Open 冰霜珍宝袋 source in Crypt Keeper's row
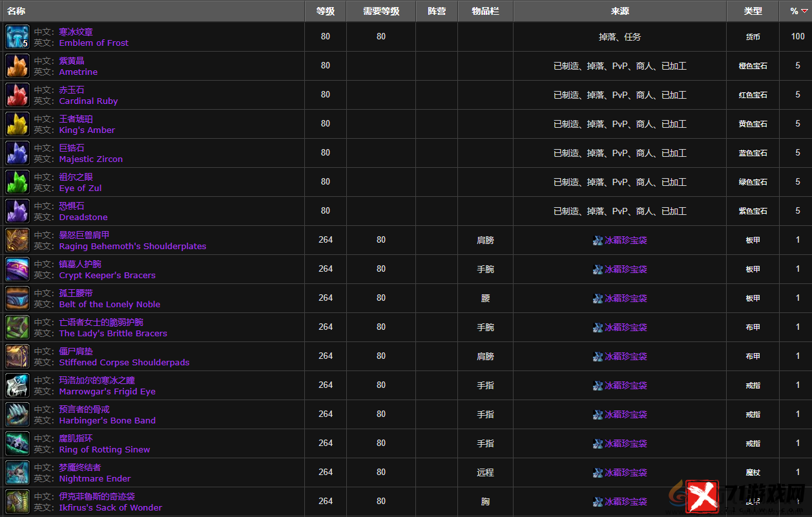Image resolution: width=812 pixels, height=517 pixels. [626, 269]
